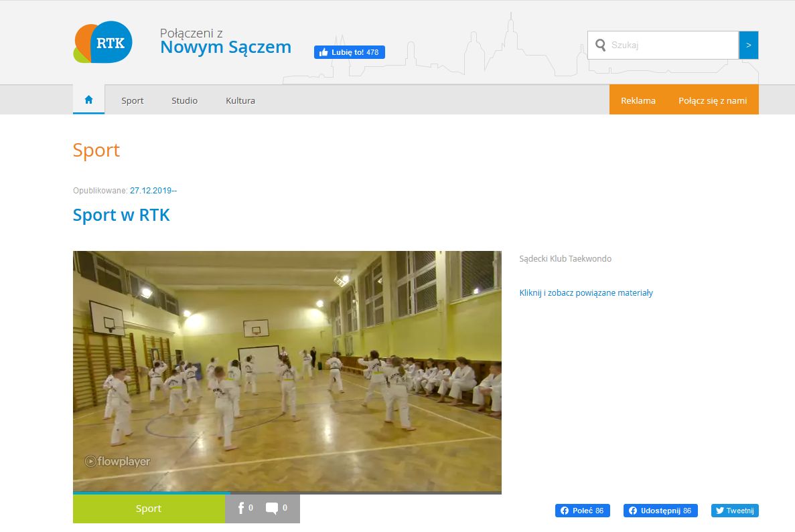Open the Studio menu item

click(x=184, y=100)
